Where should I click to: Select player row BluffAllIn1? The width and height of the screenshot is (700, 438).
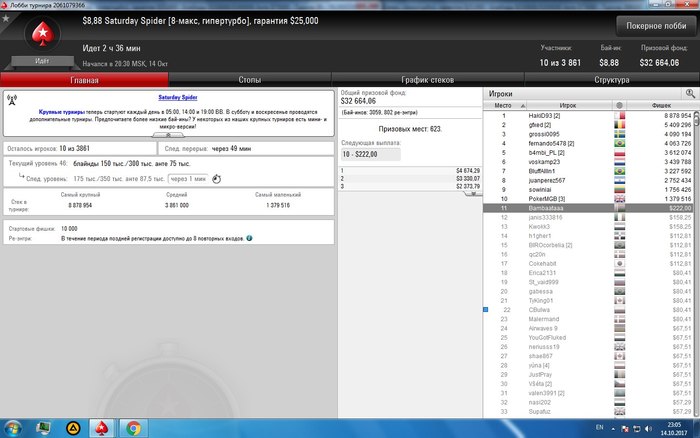click(588, 171)
